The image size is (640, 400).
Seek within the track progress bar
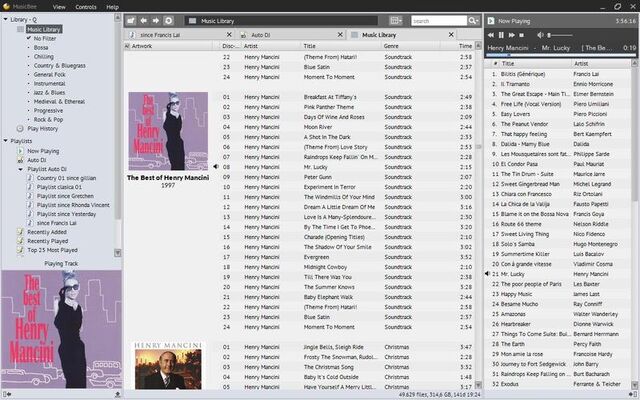561,55
